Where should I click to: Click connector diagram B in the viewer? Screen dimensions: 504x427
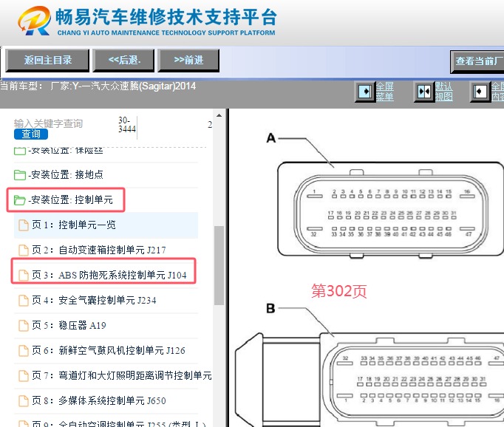click(370, 379)
